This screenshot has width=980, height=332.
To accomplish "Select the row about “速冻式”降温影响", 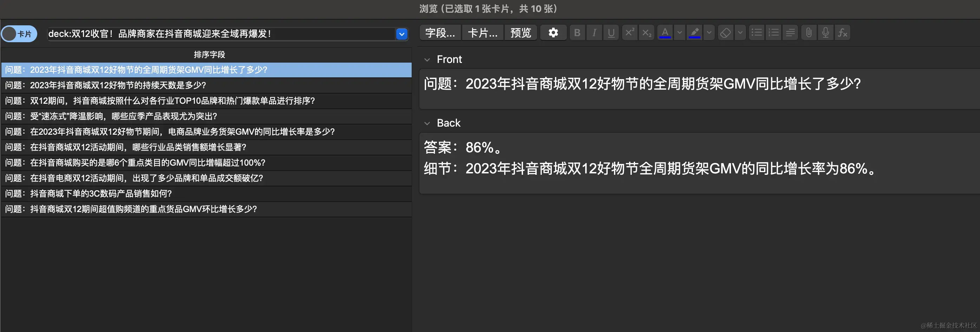I will coord(207,116).
